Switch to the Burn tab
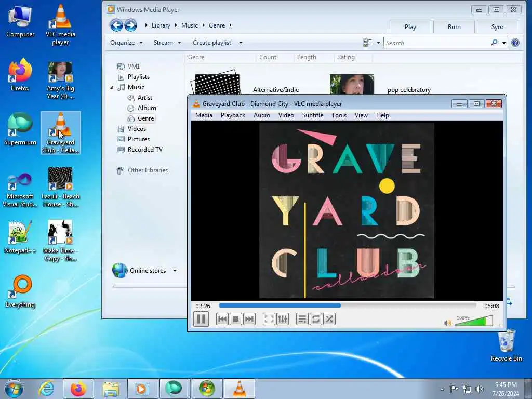The width and height of the screenshot is (532, 399). tap(454, 27)
